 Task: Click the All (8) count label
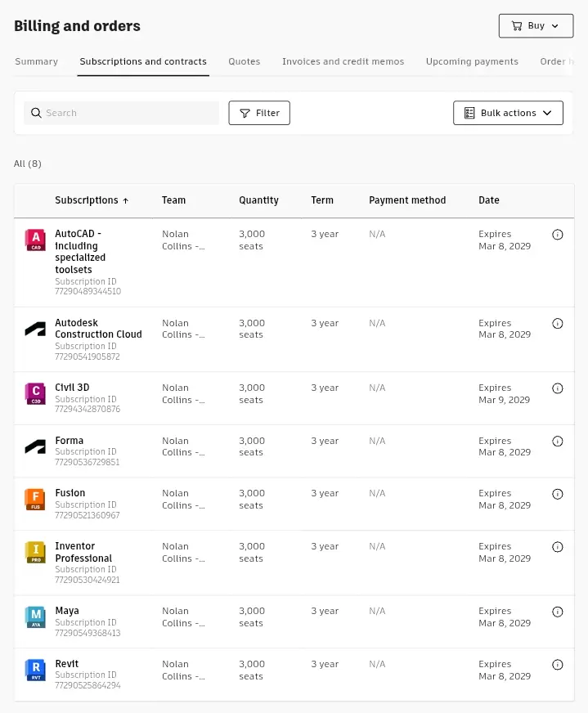[x=28, y=164]
